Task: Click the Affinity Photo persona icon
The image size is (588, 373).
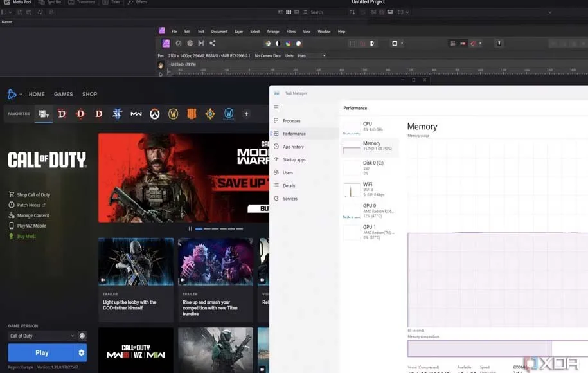Action: point(166,44)
